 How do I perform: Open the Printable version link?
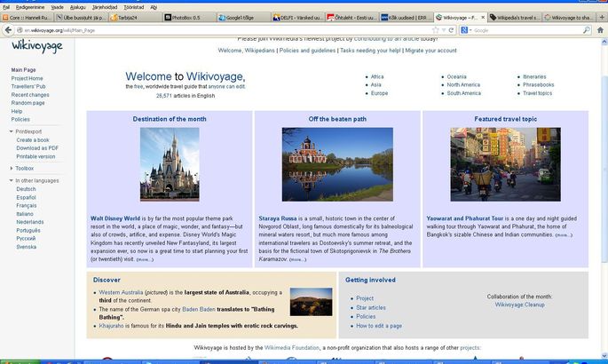pos(36,156)
